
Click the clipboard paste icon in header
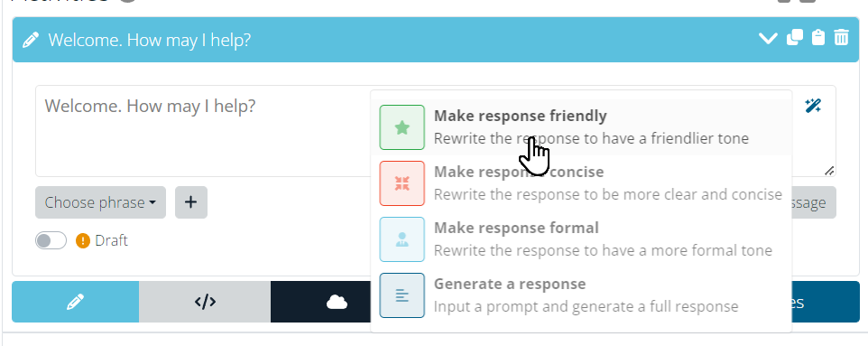pos(818,38)
